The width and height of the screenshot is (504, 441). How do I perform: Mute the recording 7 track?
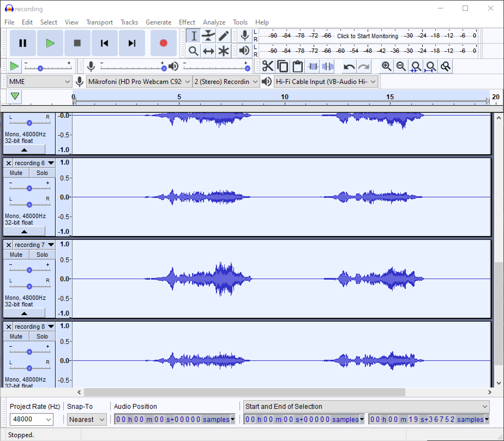click(16, 255)
